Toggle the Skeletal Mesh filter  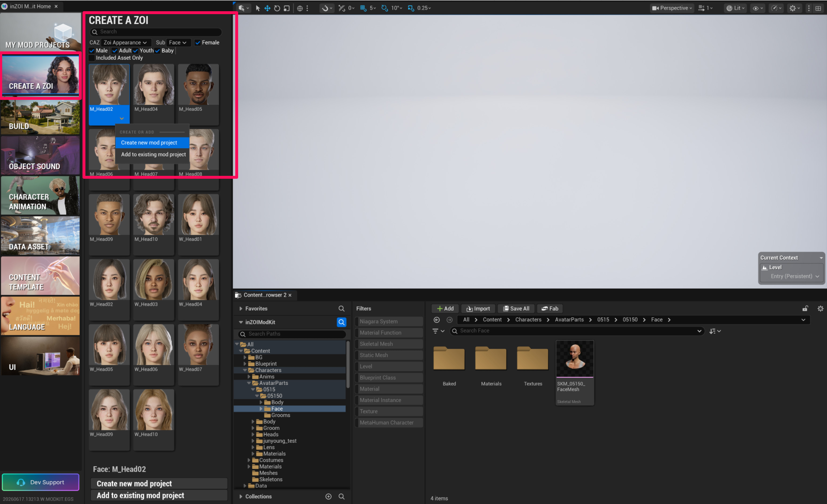389,344
